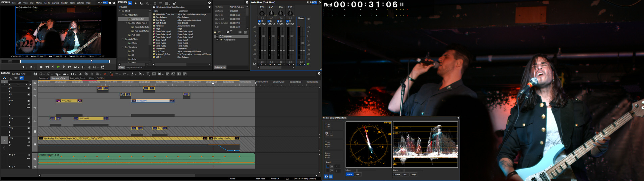Toggle the lock on track 1 VA
Viewport: 644px width, 181px height.
coord(35,144)
